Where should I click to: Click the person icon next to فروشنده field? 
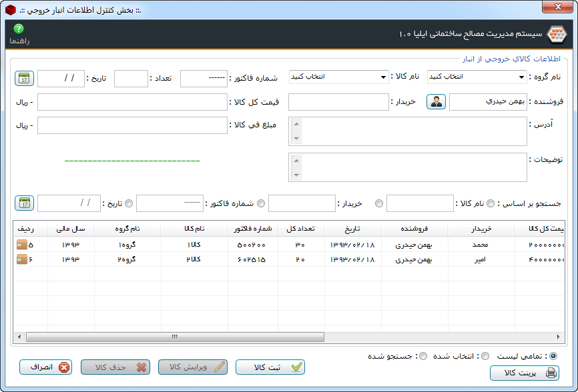click(436, 102)
